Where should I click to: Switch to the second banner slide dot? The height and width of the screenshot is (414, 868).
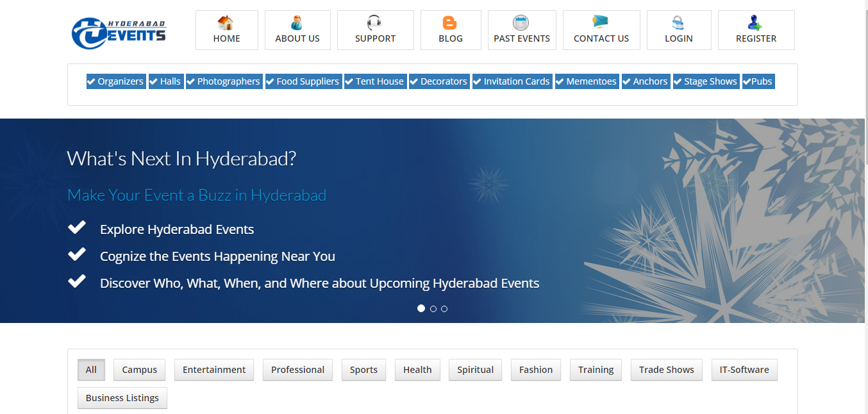tap(433, 309)
